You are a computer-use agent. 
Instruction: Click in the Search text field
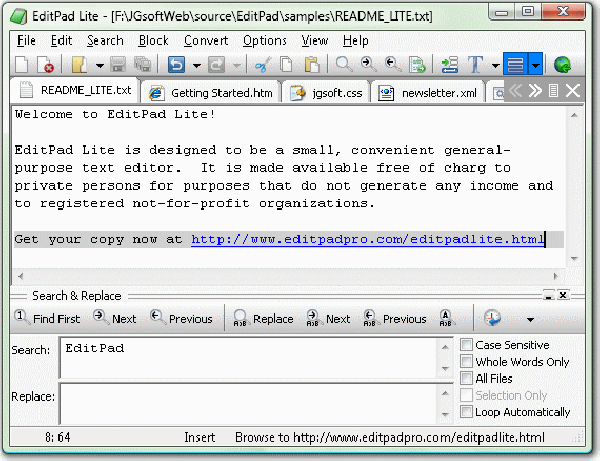click(249, 358)
